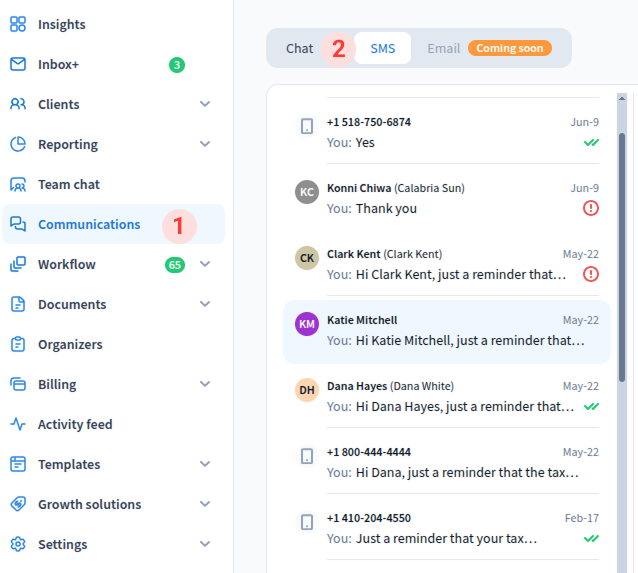Click the Settings gear icon
This screenshot has height=573, width=638.
coord(18,544)
